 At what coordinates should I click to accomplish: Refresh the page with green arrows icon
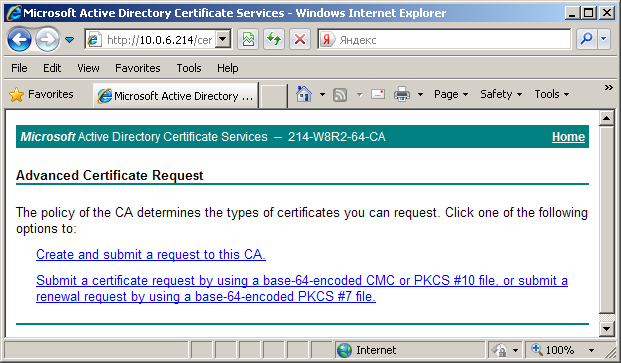[274, 39]
